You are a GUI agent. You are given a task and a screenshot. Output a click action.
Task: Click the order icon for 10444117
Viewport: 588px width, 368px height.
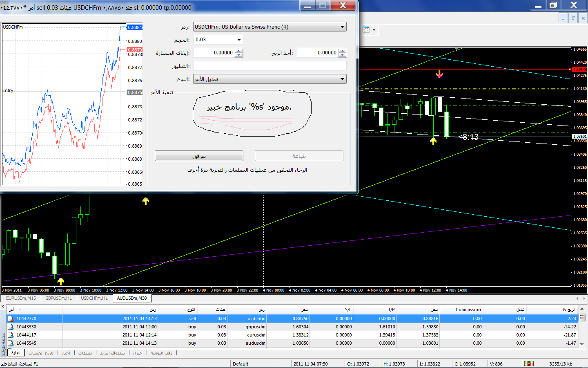(11, 335)
